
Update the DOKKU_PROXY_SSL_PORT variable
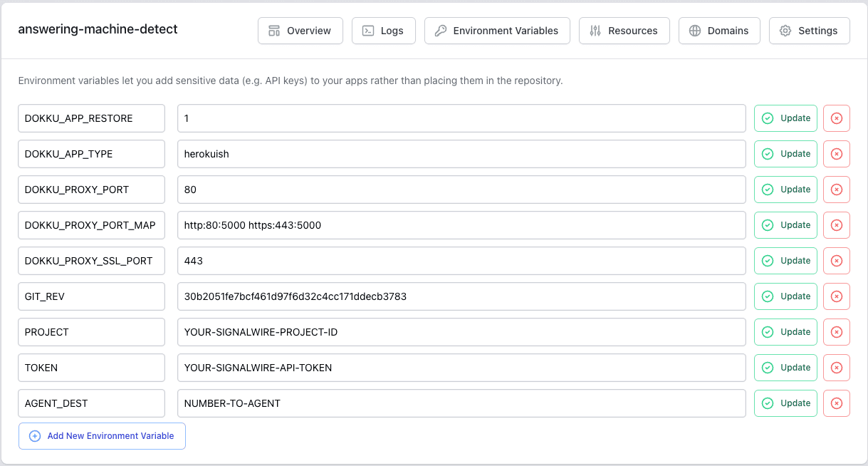pyautogui.click(x=785, y=261)
